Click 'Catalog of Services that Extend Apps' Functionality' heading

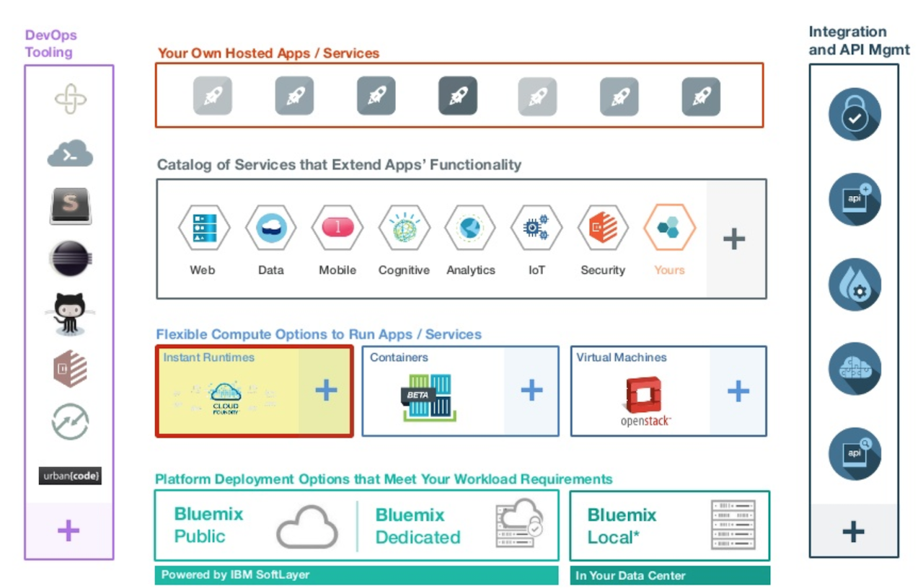(339, 165)
